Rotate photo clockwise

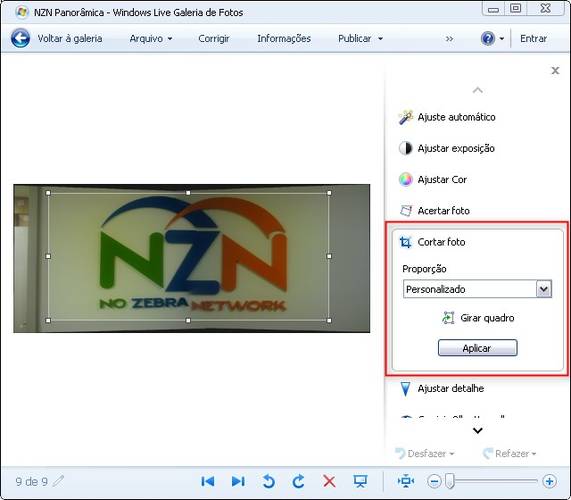(299, 481)
